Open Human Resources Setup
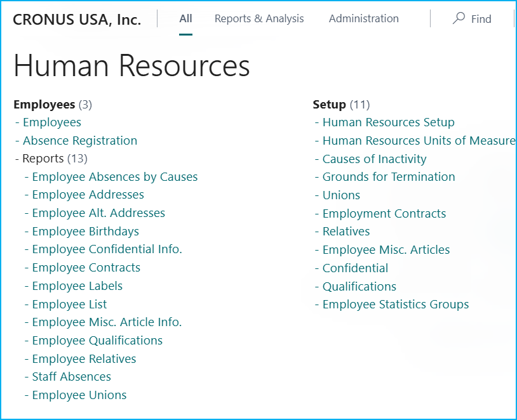This screenshot has width=517, height=420. point(389,122)
